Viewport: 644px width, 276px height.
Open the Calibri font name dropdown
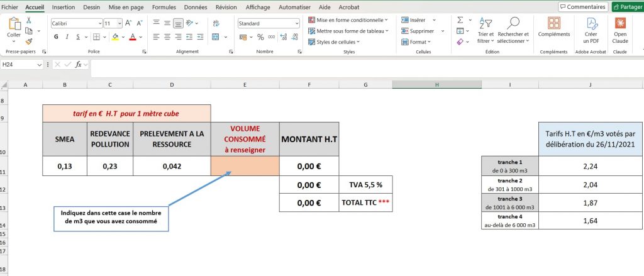(100, 23)
